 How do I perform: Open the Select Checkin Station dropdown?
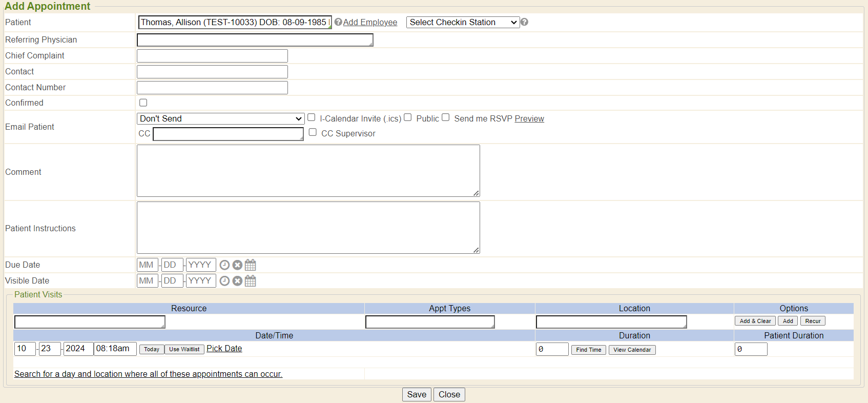(x=463, y=22)
